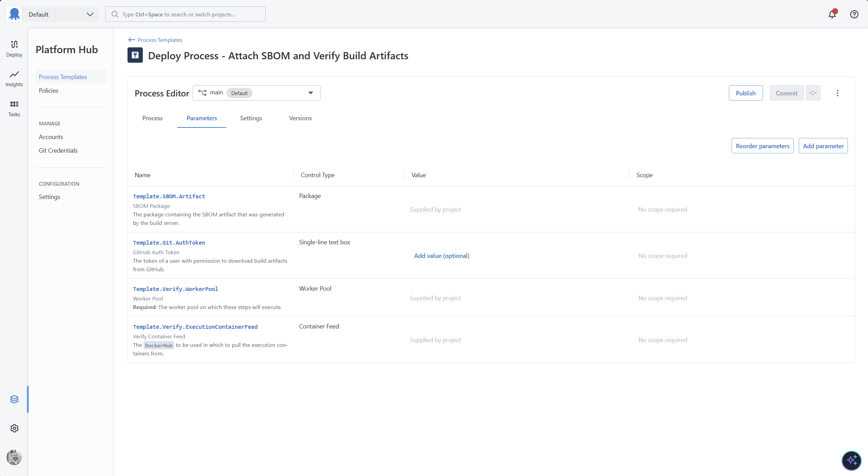Open Tasks from the left sidebar
868x476 pixels.
(x=14, y=108)
